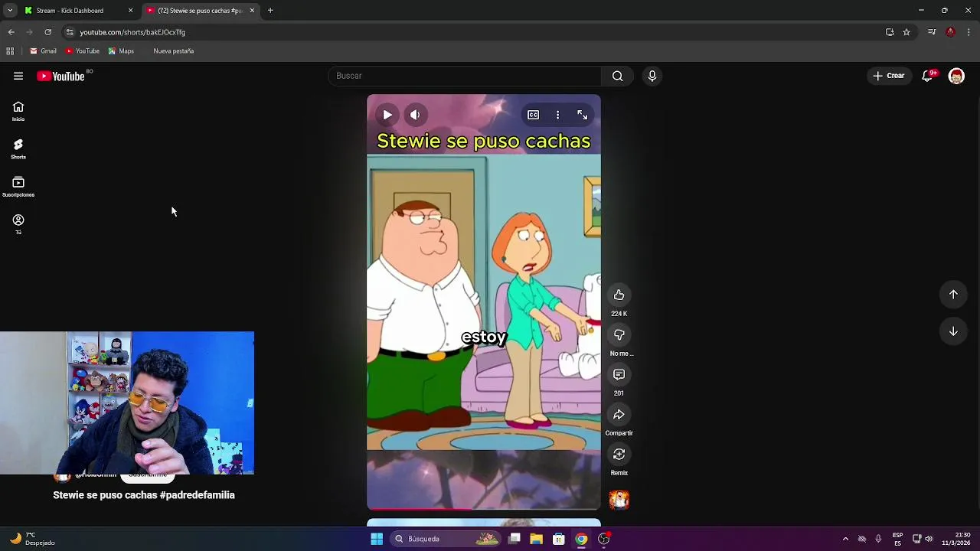980x551 pixels.
Task: Go to the next Short
Action: [953, 331]
